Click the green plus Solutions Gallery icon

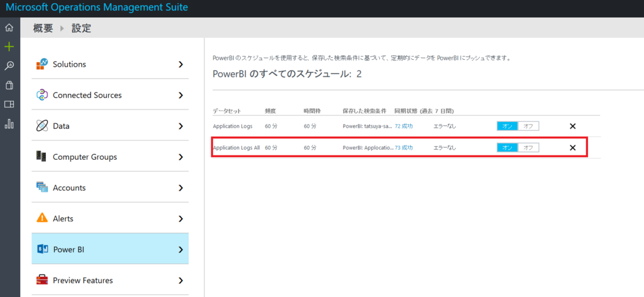(9, 47)
